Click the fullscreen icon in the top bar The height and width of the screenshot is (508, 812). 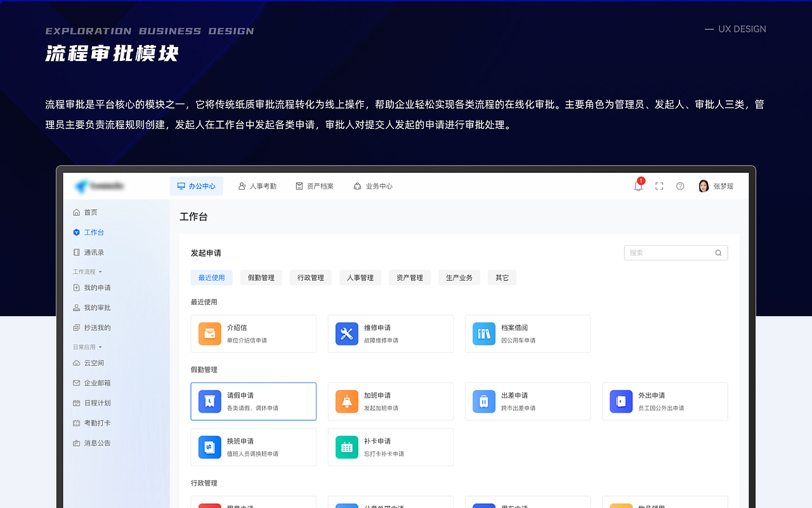658,185
